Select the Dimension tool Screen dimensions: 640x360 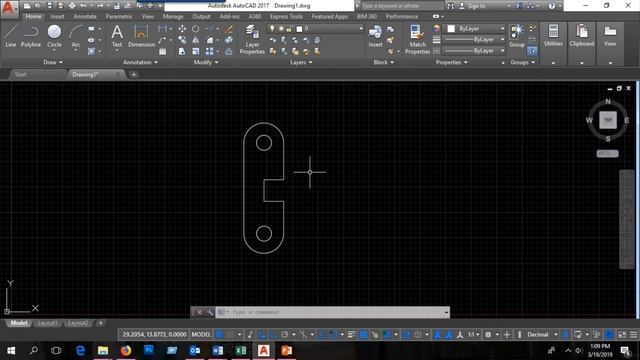pos(141,36)
